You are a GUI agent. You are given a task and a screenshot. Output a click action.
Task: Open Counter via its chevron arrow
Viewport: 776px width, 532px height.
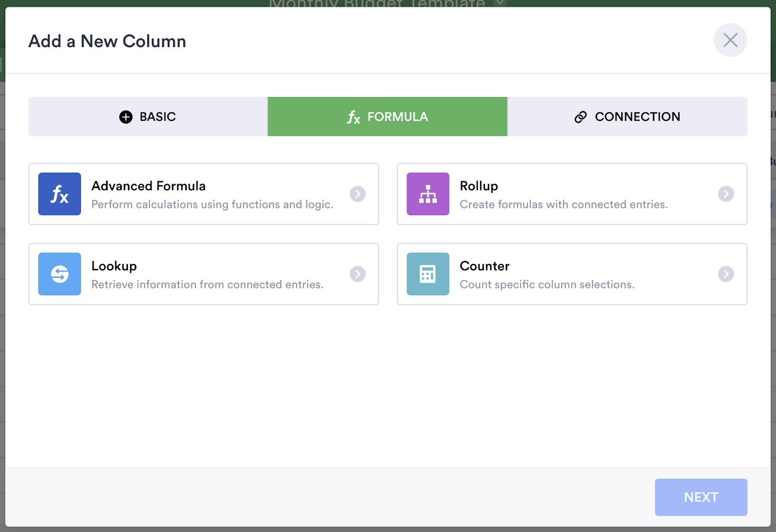point(726,274)
